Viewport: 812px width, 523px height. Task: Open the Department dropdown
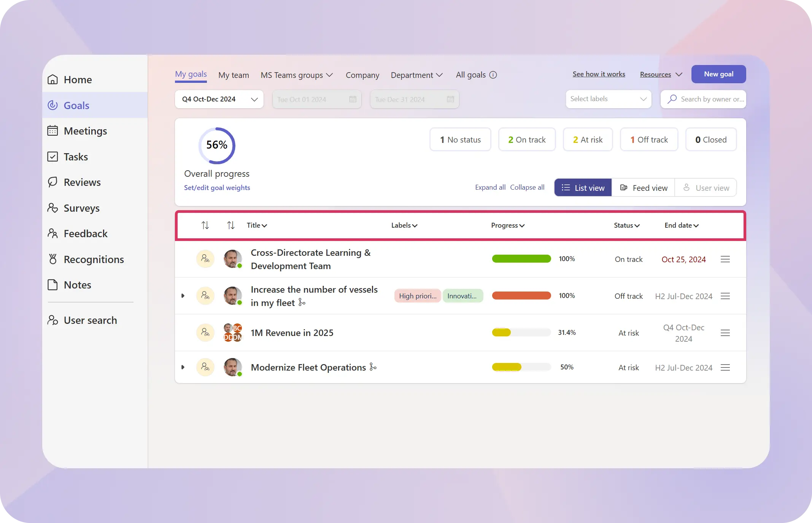(x=417, y=75)
